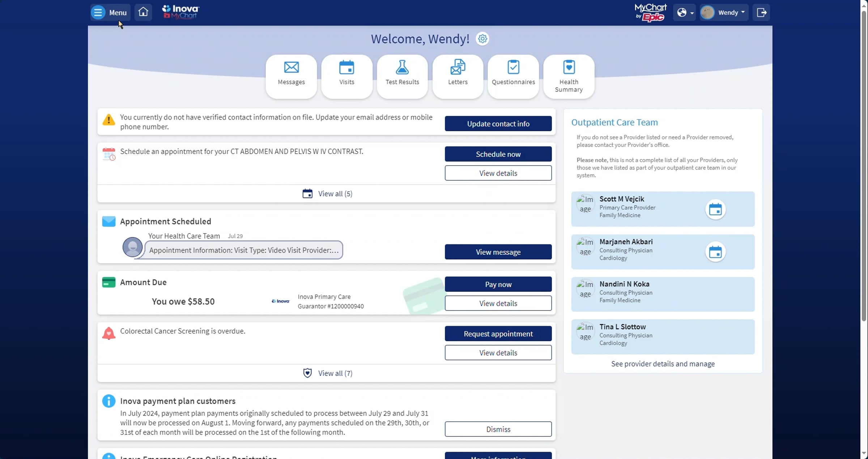Click Health Care Team avatar icon

tap(132, 247)
